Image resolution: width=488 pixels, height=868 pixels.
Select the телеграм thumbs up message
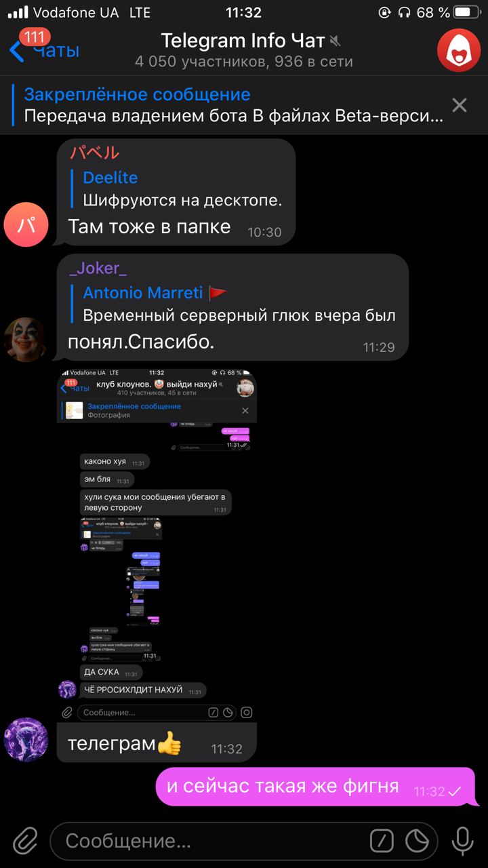(157, 743)
